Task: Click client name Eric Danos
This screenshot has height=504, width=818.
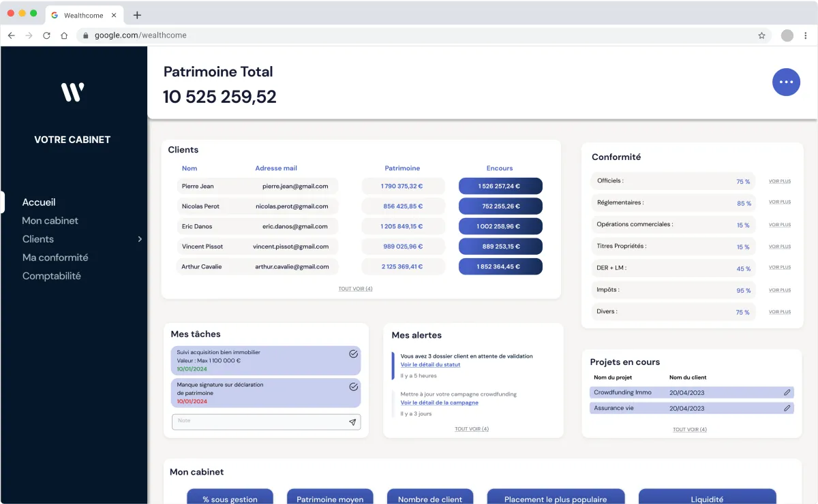Action: (x=197, y=226)
